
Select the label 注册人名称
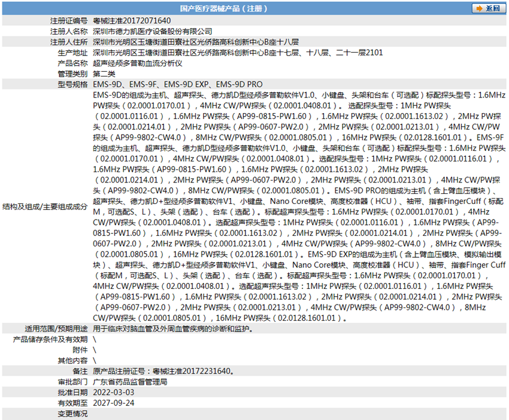coord(69,32)
